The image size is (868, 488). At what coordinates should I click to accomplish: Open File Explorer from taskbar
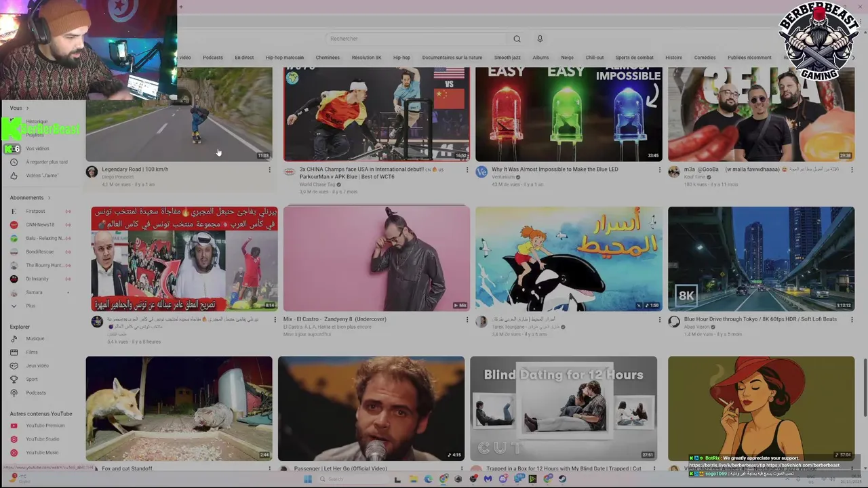pyautogui.click(x=413, y=479)
